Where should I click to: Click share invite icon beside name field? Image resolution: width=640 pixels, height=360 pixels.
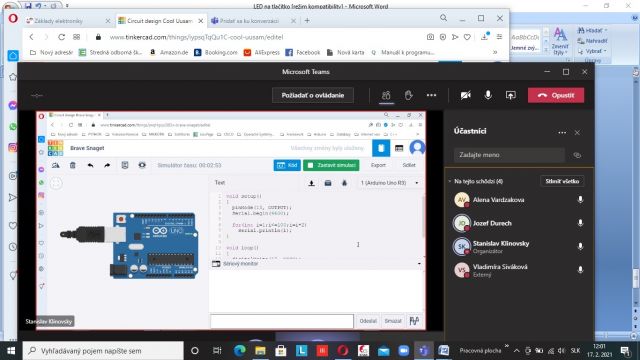coord(577,155)
